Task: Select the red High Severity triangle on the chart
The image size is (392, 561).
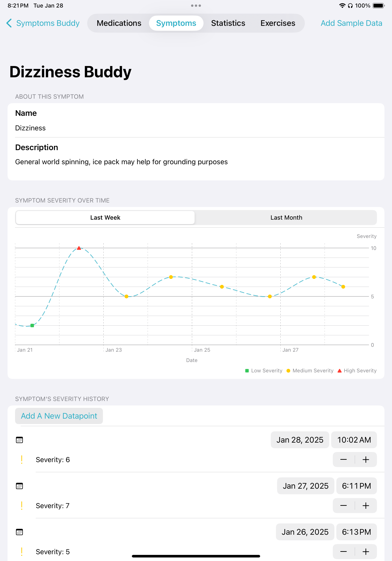Action: [x=79, y=248]
